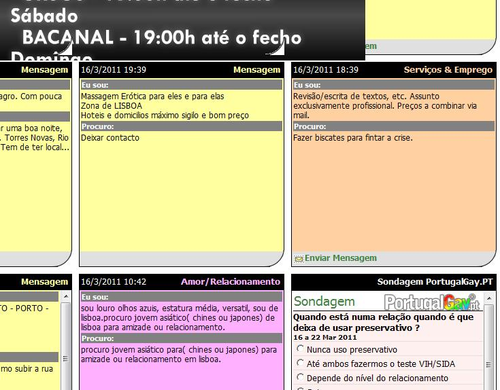
Task: Click the green Sondagem title
Action: (x=324, y=301)
